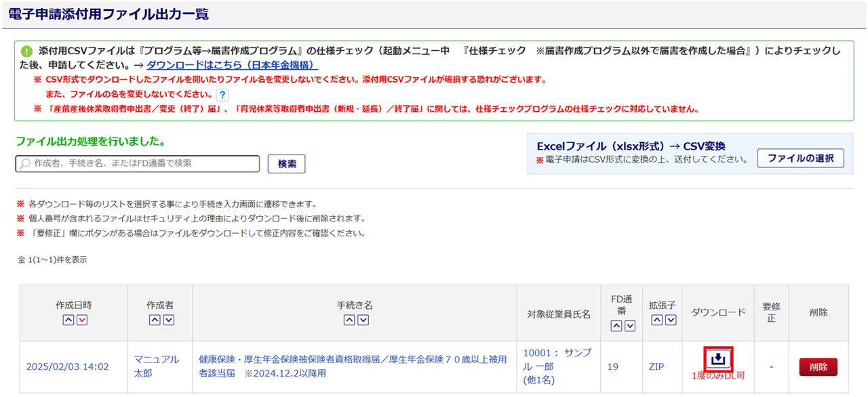868x397 pixels.
Task: Open 健康保険・厚生年金保険被保険者資格取得届 procedure link
Action: coord(353,367)
